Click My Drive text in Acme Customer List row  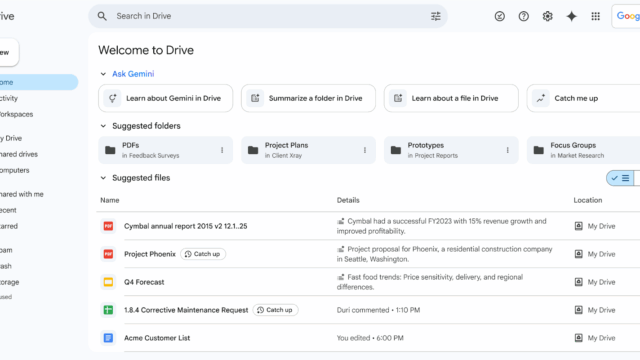pyautogui.click(x=601, y=338)
